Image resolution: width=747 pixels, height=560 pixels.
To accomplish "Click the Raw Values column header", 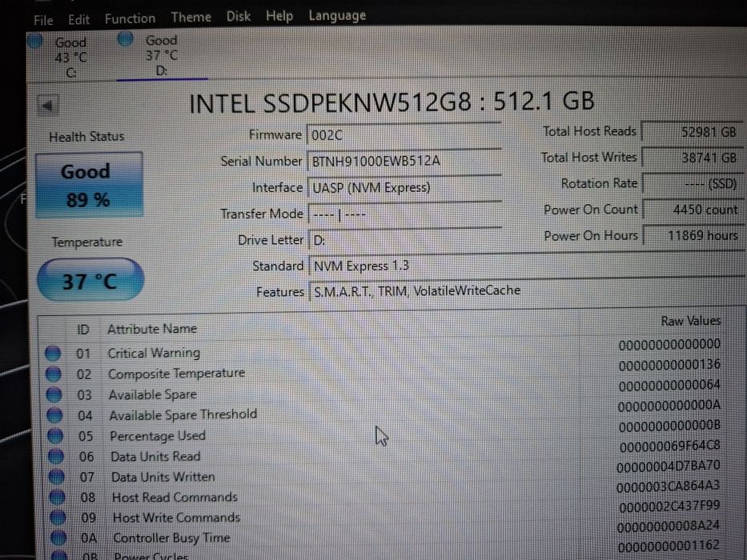I will coord(691,321).
